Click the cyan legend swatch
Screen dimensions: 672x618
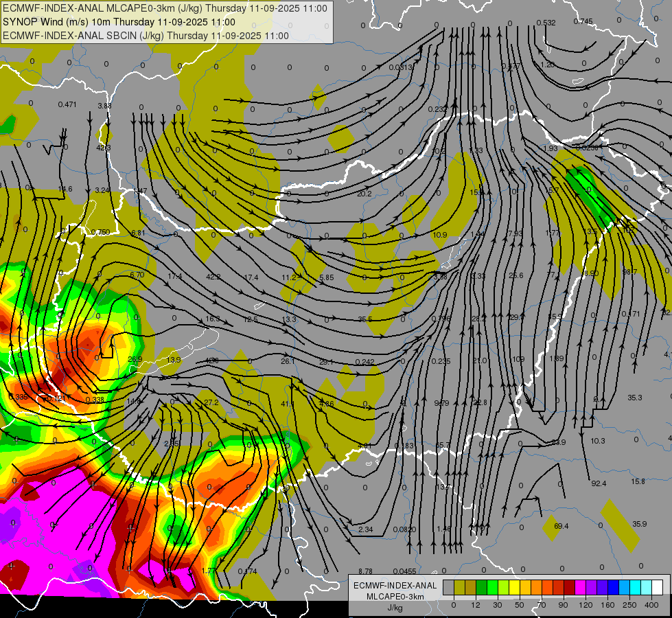coord(635,588)
